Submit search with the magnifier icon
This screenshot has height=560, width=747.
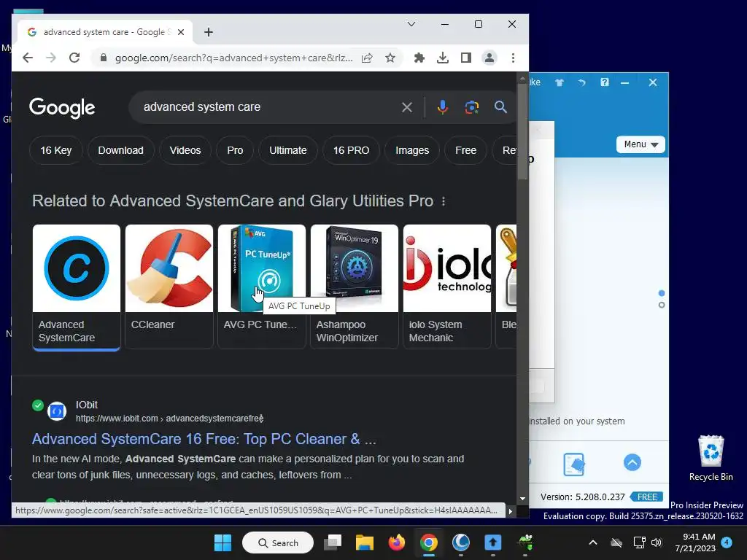(x=500, y=107)
